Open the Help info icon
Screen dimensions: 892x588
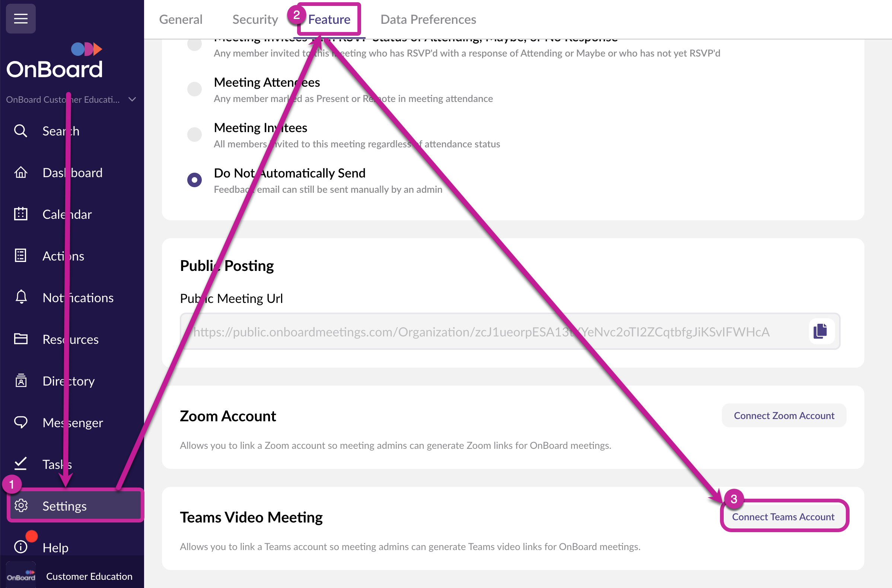pyautogui.click(x=20, y=547)
